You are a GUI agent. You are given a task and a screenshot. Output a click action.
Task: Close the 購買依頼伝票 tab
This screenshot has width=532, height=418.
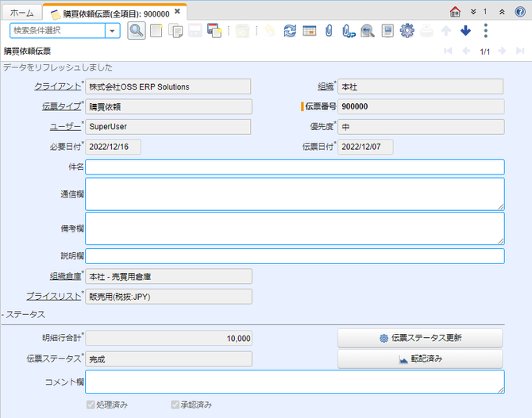pos(177,12)
